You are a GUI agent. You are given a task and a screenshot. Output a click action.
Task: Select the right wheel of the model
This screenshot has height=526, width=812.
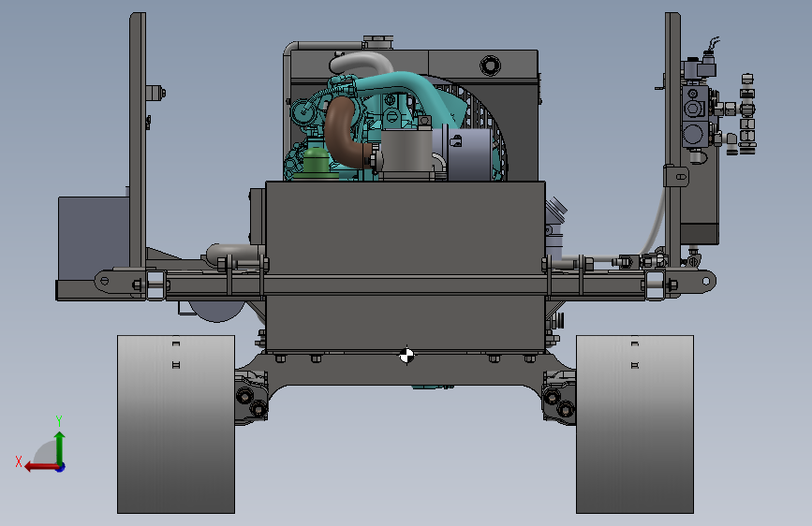(635, 424)
